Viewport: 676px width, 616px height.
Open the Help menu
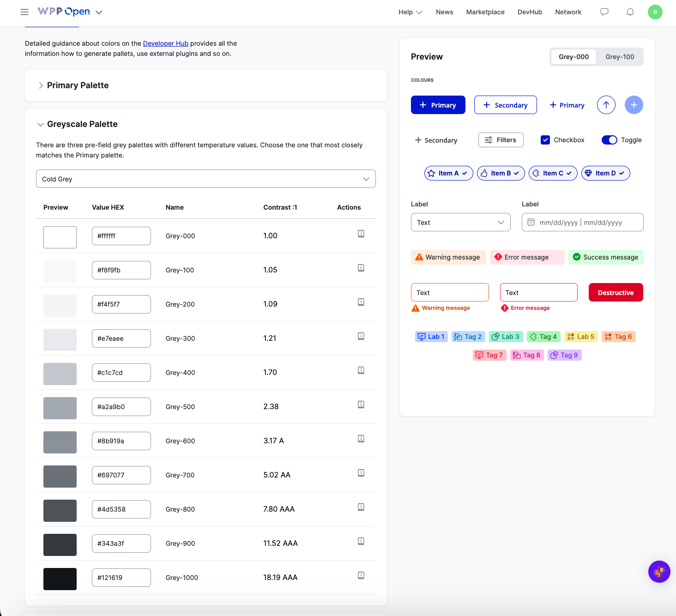[x=410, y=12]
